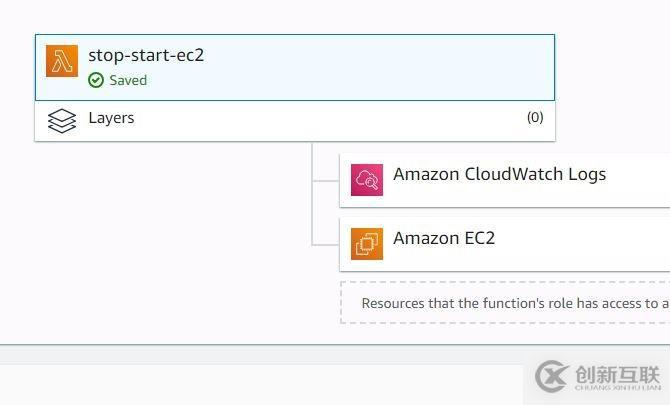Click the Amazon CloudWatch Logs label
This screenshot has width=670, height=405.
tap(500, 174)
